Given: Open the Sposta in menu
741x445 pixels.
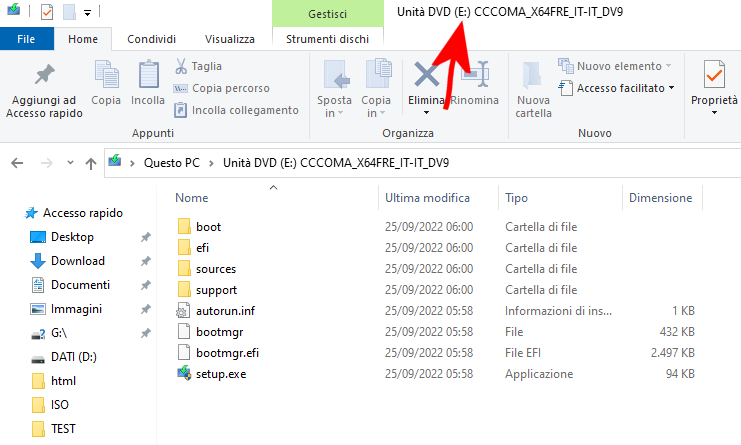Looking at the screenshot, I should (x=334, y=88).
